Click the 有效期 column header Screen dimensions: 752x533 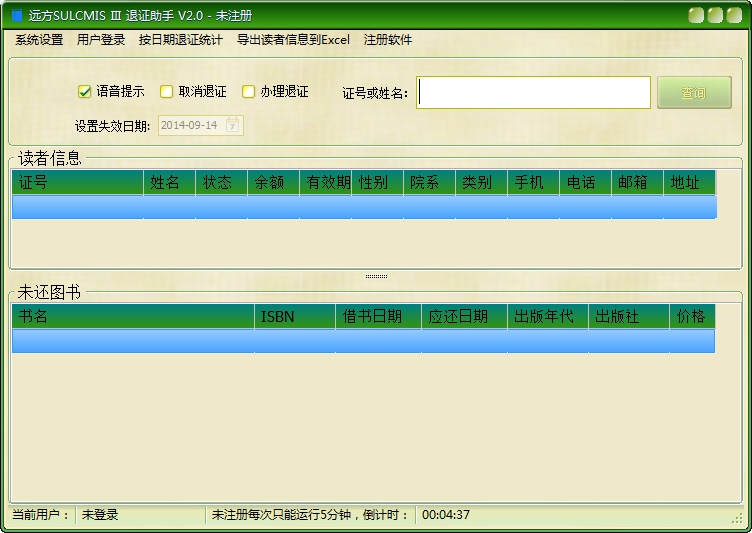326,182
